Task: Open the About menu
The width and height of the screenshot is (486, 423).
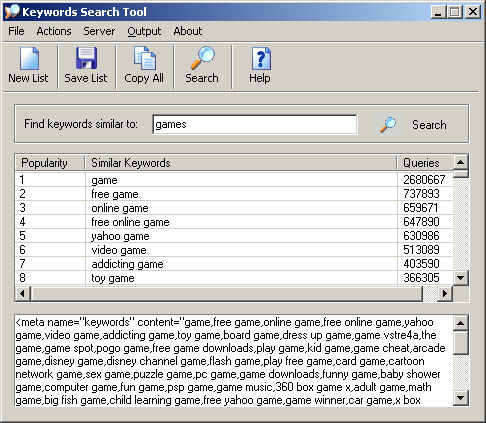Action: click(x=188, y=31)
